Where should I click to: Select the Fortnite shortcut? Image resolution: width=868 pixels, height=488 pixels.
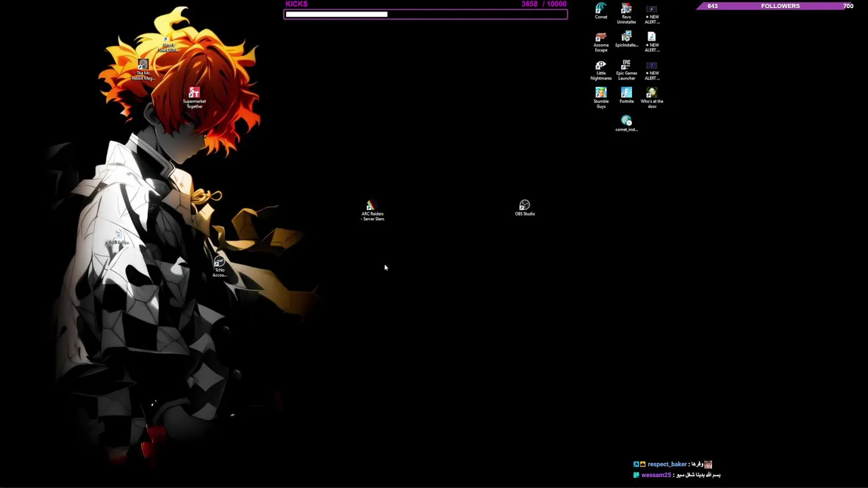[x=627, y=95]
